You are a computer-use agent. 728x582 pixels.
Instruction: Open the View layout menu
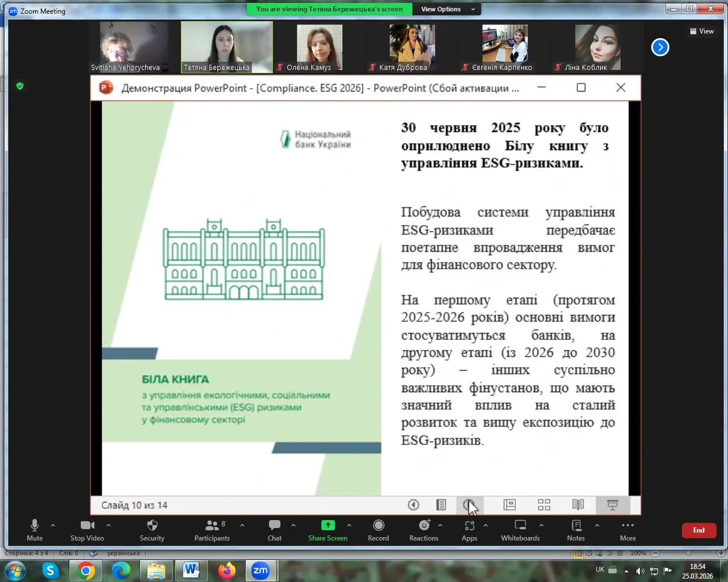701,31
